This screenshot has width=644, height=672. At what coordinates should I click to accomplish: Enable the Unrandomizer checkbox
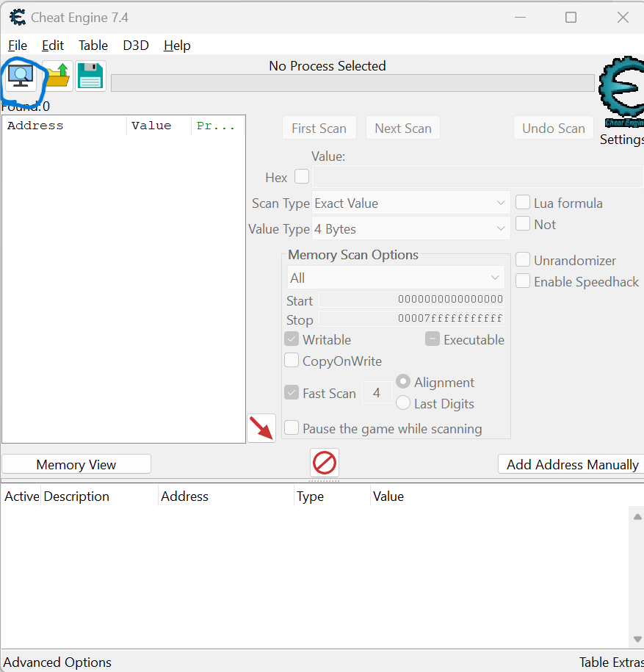(x=523, y=260)
